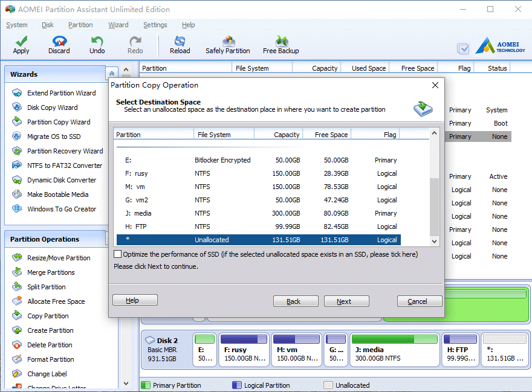Close the Partition Copy Operation dialog
Screen dimensions: 532x392
pos(435,85)
